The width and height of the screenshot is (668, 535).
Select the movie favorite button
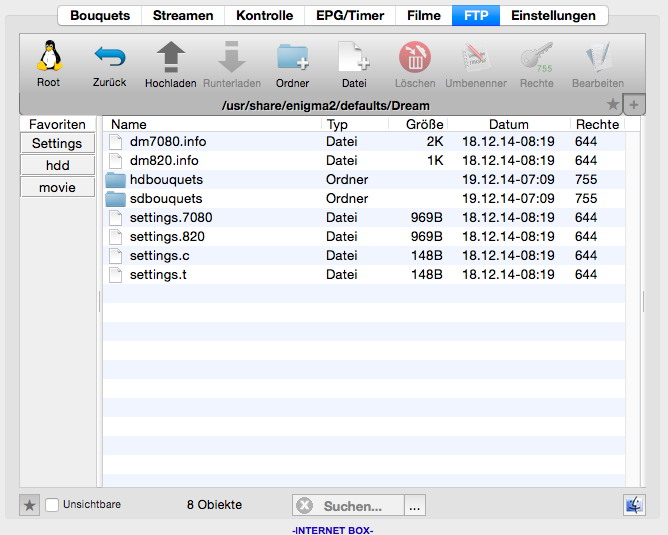(x=57, y=187)
